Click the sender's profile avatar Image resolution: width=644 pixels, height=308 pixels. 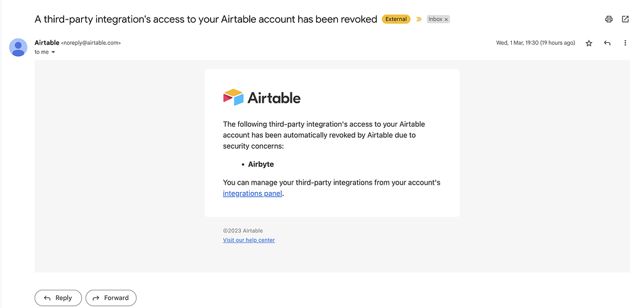tap(18, 47)
